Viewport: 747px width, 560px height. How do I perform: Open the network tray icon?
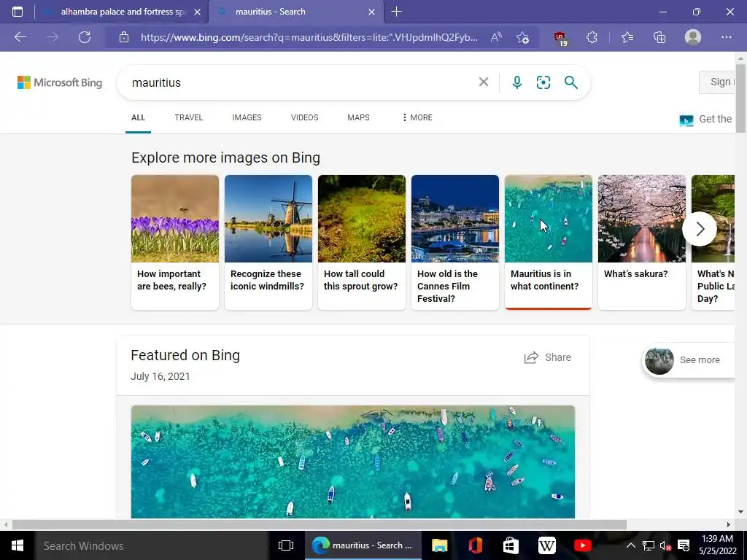tap(648, 545)
